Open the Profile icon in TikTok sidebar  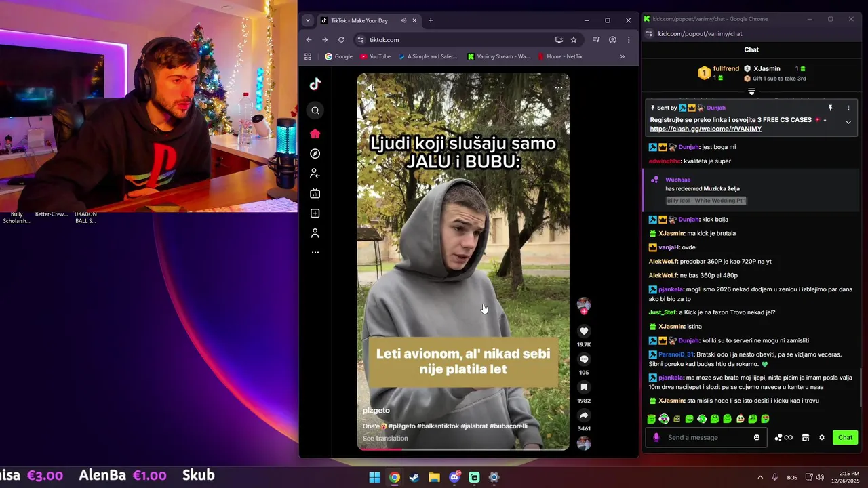click(x=315, y=233)
